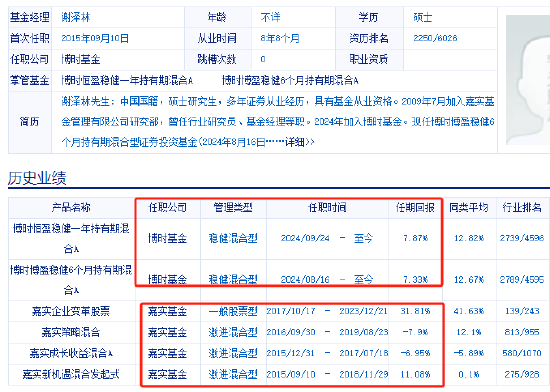Click the 行业排名 column header

point(522,208)
